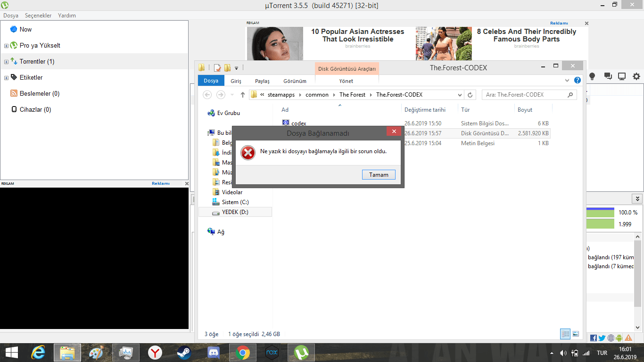This screenshot has width=644, height=362.
Task: Click the Tamam button in the error dialog
Action: 379,174
